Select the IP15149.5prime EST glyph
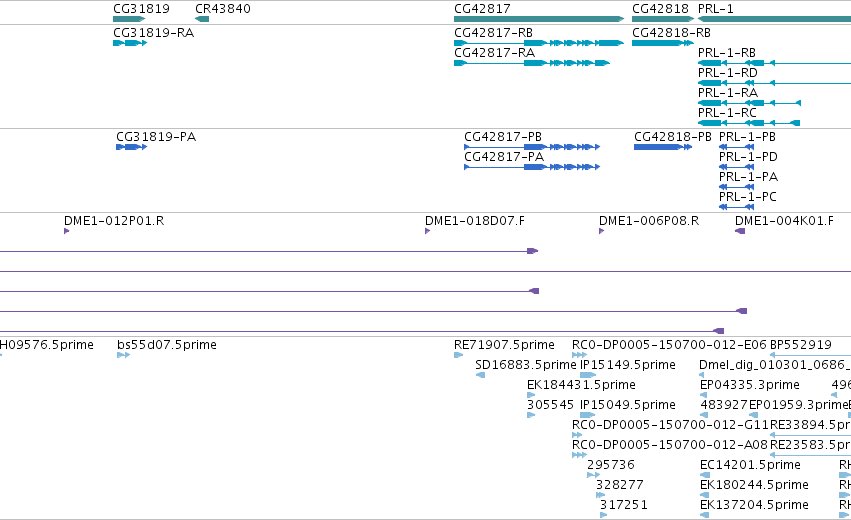 (x=588, y=375)
